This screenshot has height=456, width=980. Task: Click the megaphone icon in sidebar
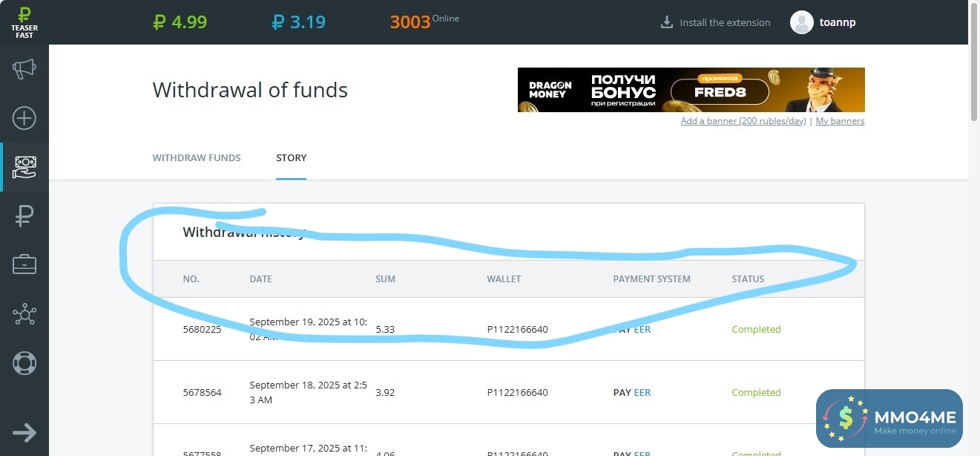point(24,70)
